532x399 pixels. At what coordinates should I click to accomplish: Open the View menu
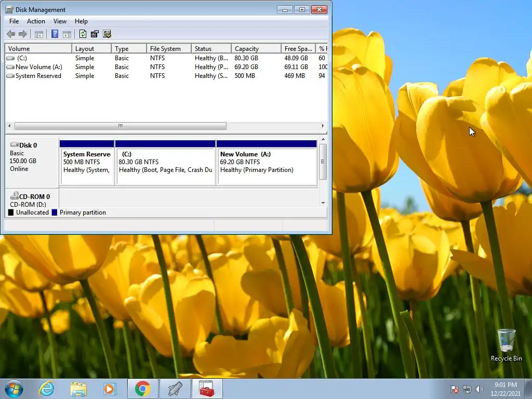point(60,21)
